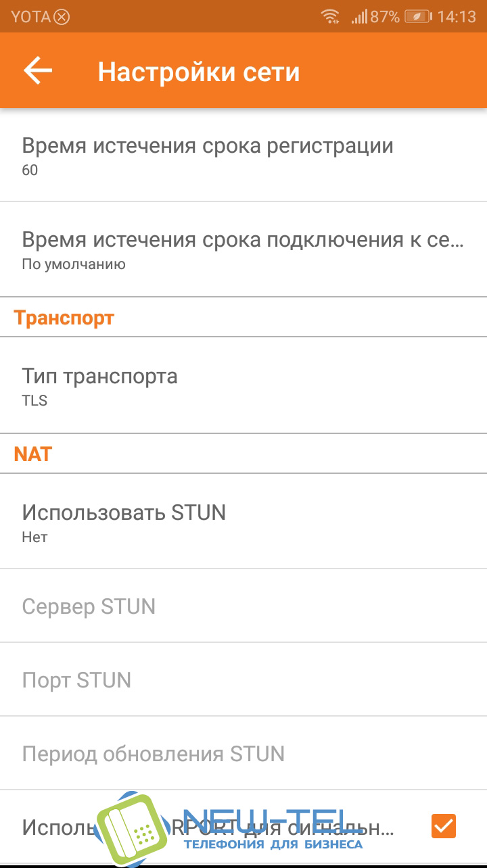The image size is (487, 868).
Task: Tap the cellular signal strength icon
Action: [358, 17]
